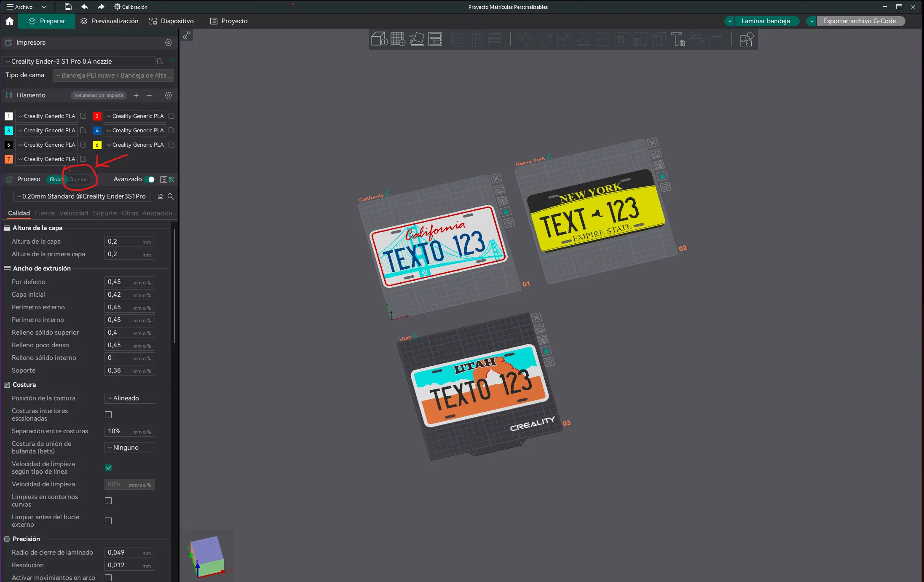Viewport: 924px width, 582px height.
Task: Open plate settings on the Utah plate
Action: (x=549, y=362)
